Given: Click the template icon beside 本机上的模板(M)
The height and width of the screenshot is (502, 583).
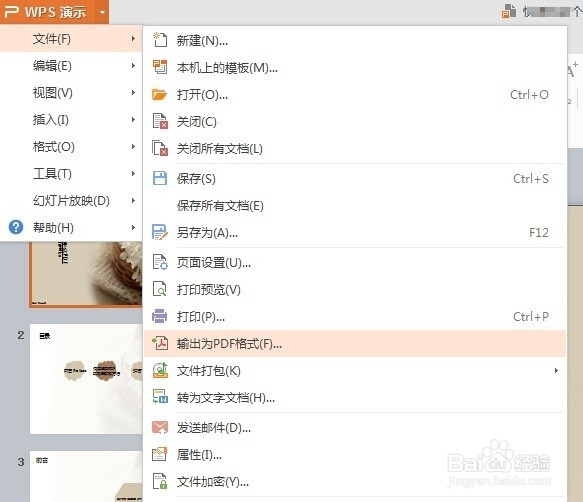Looking at the screenshot, I should (160, 67).
